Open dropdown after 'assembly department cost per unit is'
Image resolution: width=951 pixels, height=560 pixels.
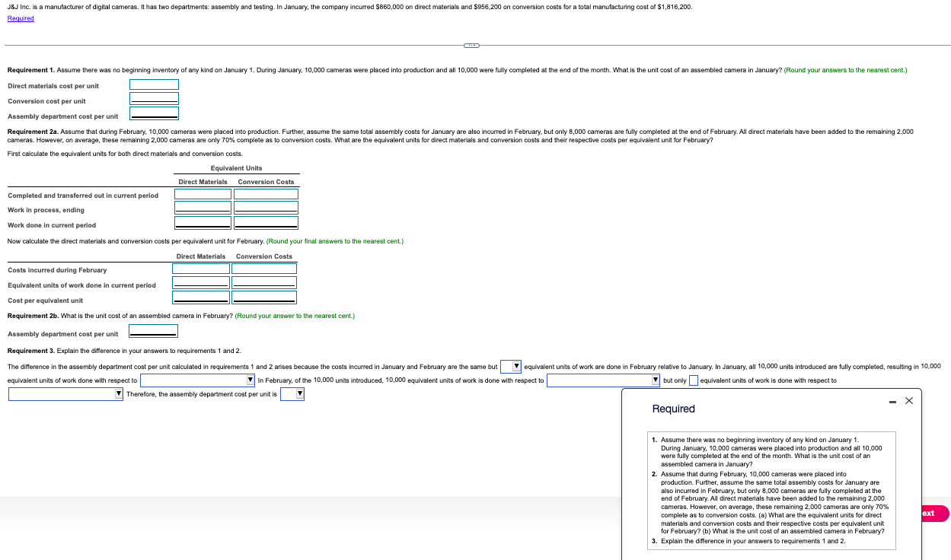pos(292,394)
